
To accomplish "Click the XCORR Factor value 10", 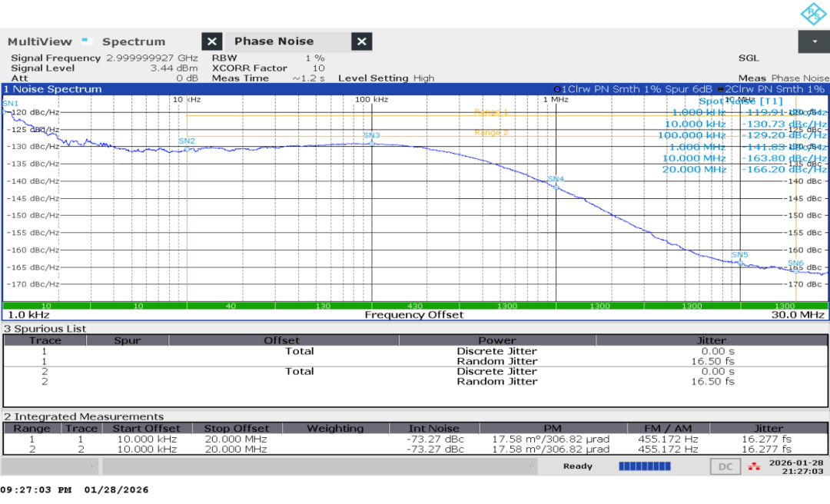I will point(318,68).
